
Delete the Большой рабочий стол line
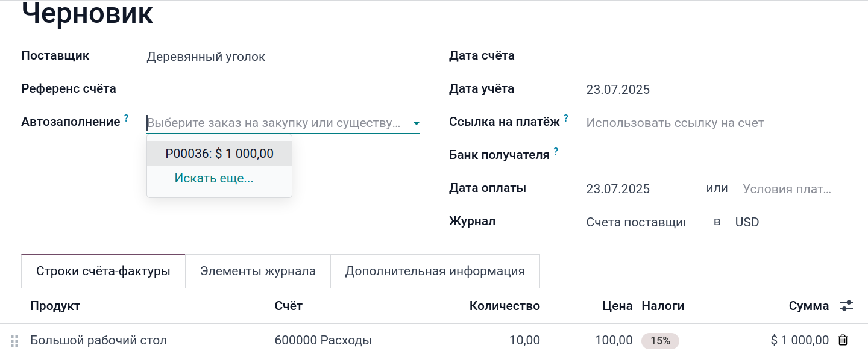(x=843, y=340)
